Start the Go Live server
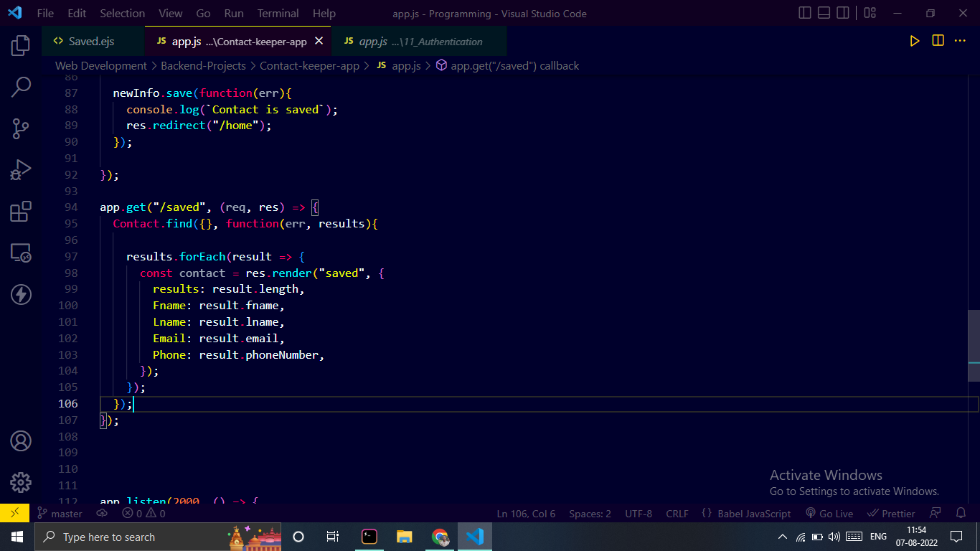 click(829, 514)
